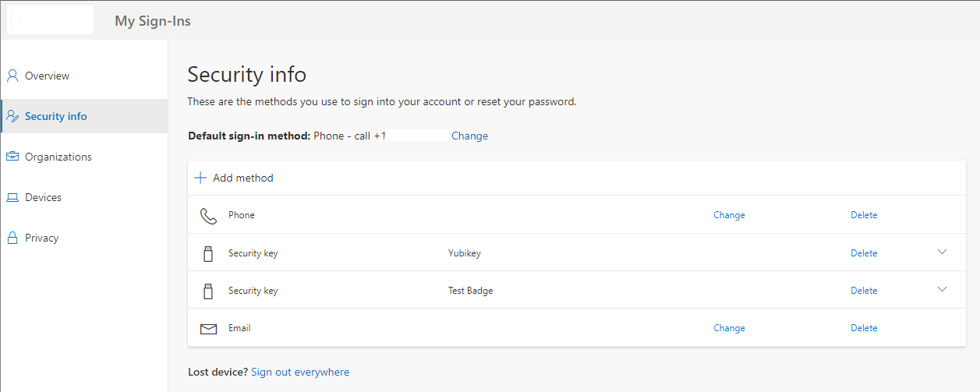
Task: Click the Devices laptop icon
Action: 12,197
